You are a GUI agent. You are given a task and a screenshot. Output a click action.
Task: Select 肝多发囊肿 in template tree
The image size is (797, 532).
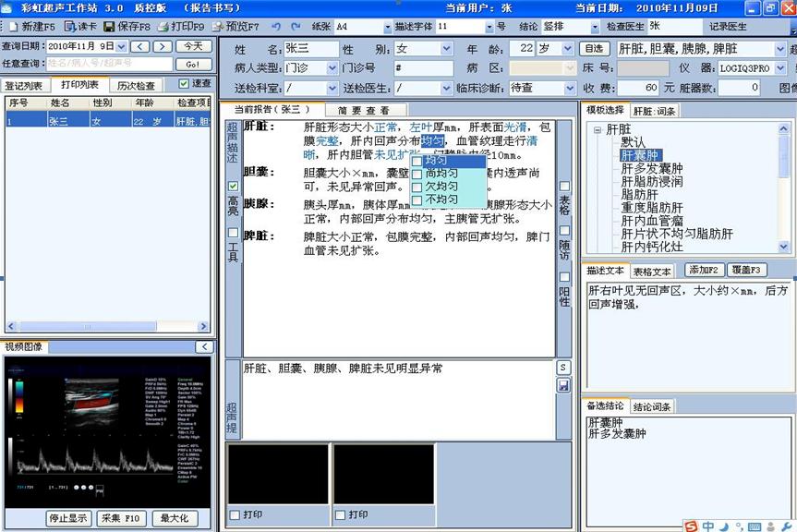[652, 168]
